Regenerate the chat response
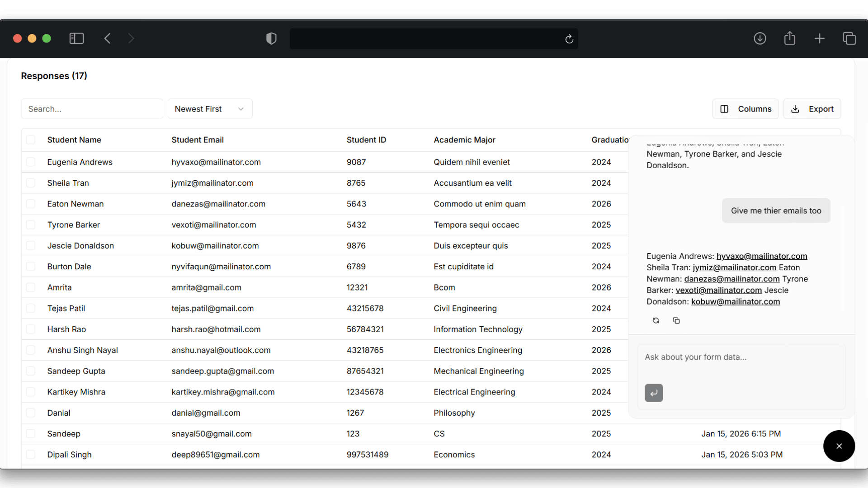This screenshot has width=868, height=488. point(656,320)
